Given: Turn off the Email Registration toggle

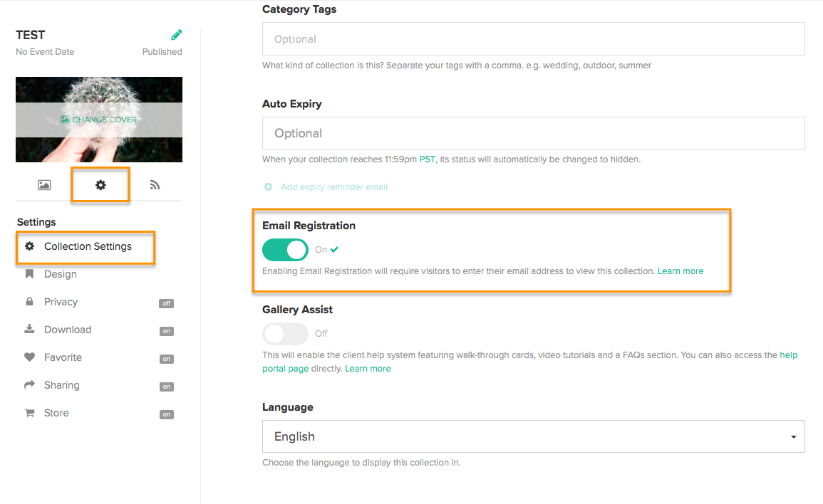Looking at the screenshot, I should point(285,250).
